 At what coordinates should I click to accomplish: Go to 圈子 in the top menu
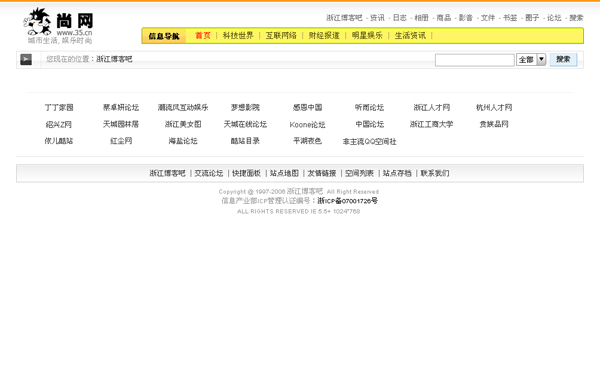[x=532, y=18]
